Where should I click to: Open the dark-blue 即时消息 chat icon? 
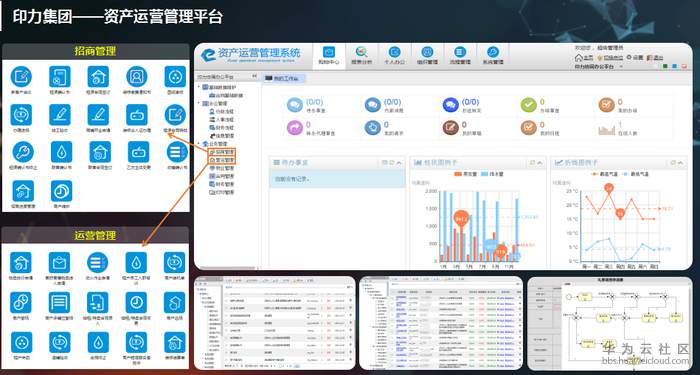(x=450, y=105)
